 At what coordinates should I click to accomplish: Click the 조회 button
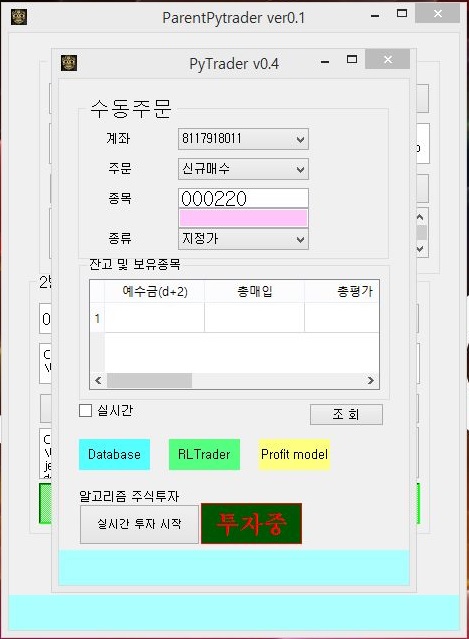coord(346,414)
